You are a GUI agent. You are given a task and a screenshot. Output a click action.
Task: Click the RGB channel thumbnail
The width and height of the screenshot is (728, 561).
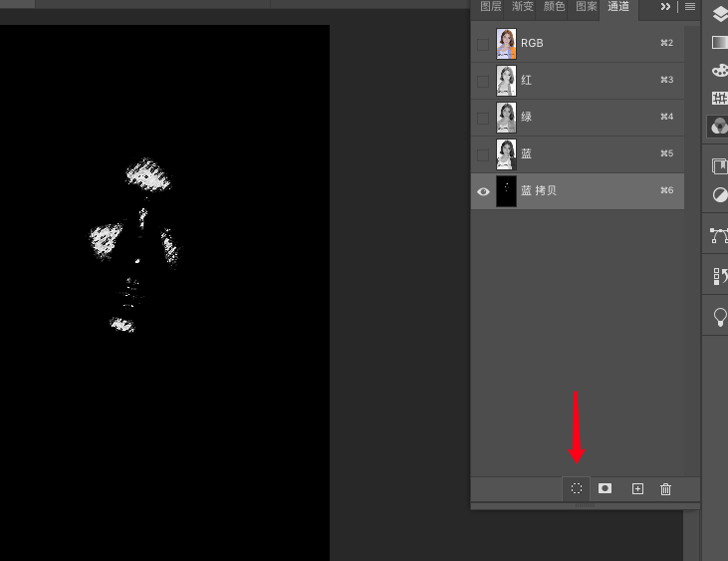click(x=506, y=44)
